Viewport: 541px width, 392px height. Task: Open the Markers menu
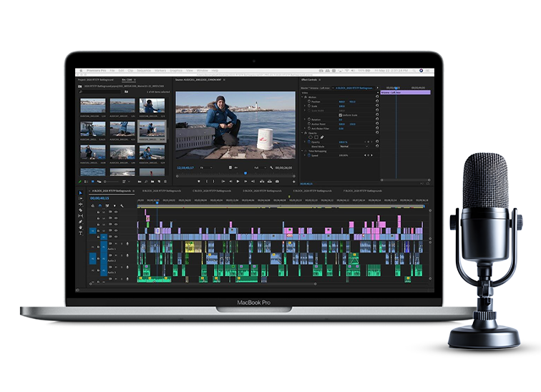(x=160, y=70)
